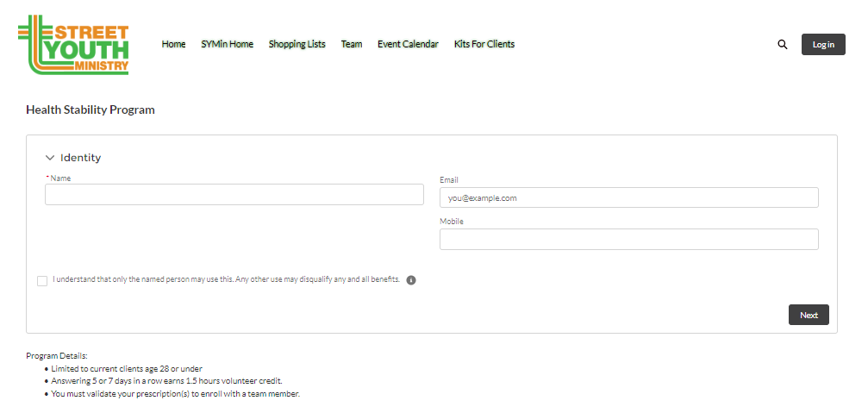
Task: Open the Kits For Clients menu item
Action: tap(484, 44)
